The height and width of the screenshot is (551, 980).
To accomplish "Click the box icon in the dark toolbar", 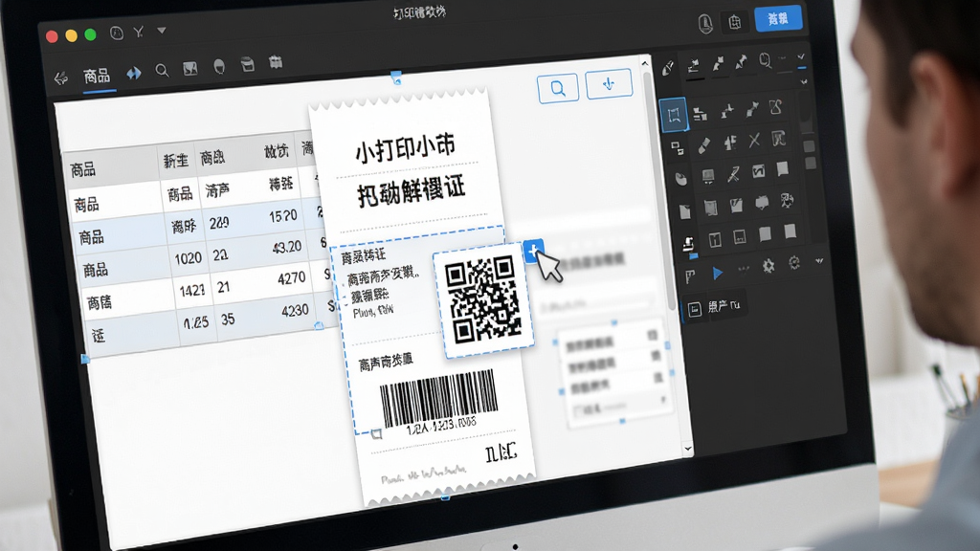I will point(248,64).
